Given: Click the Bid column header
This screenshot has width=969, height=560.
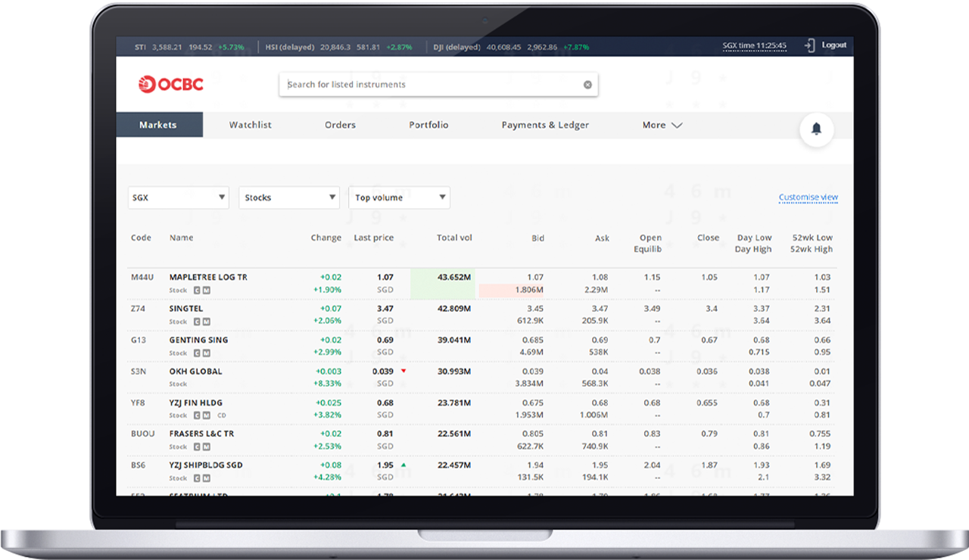Looking at the screenshot, I should [537, 238].
